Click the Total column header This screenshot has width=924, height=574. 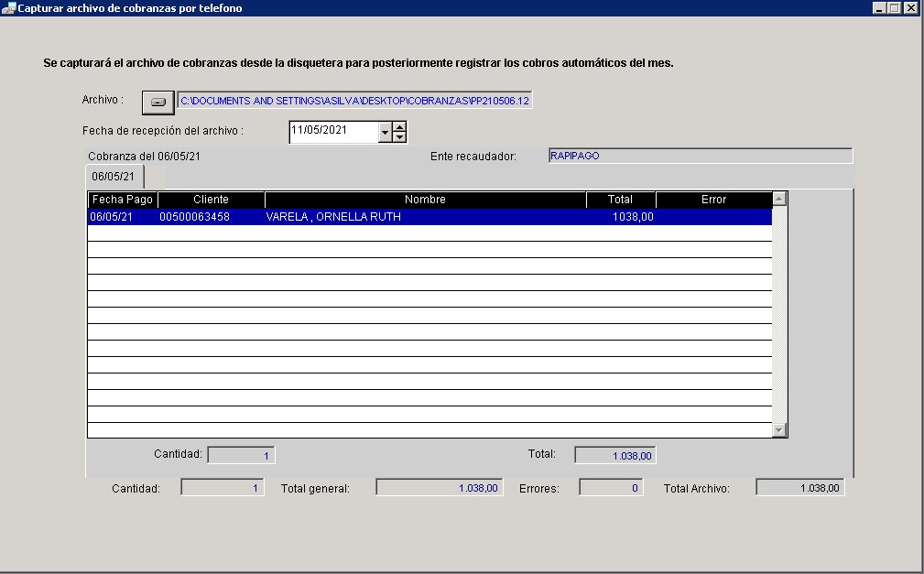click(620, 199)
